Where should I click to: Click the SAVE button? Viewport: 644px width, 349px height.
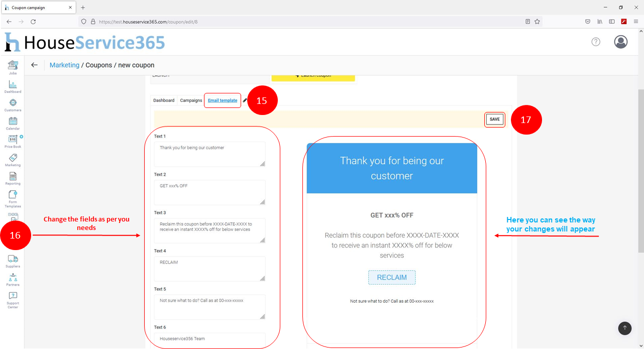coord(495,120)
